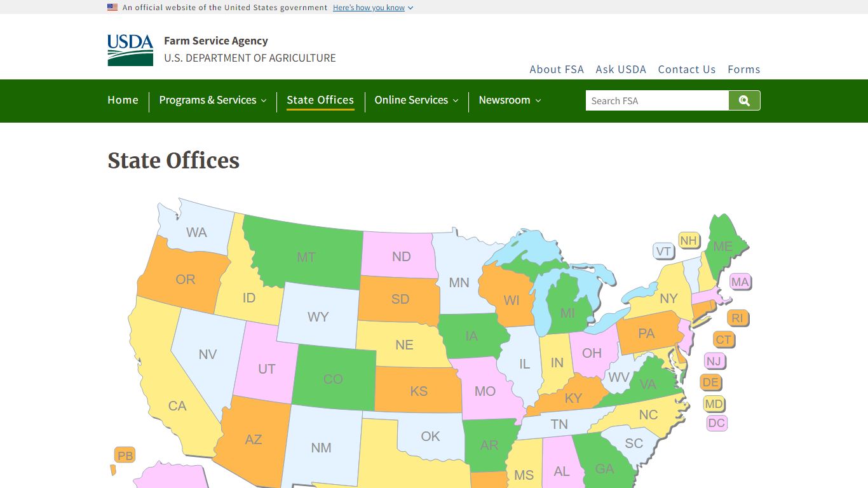This screenshot has height=488, width=868.
Task: Click Kentucky (KY) on the map
Action: pyautogui.click(x=573, y=398)
